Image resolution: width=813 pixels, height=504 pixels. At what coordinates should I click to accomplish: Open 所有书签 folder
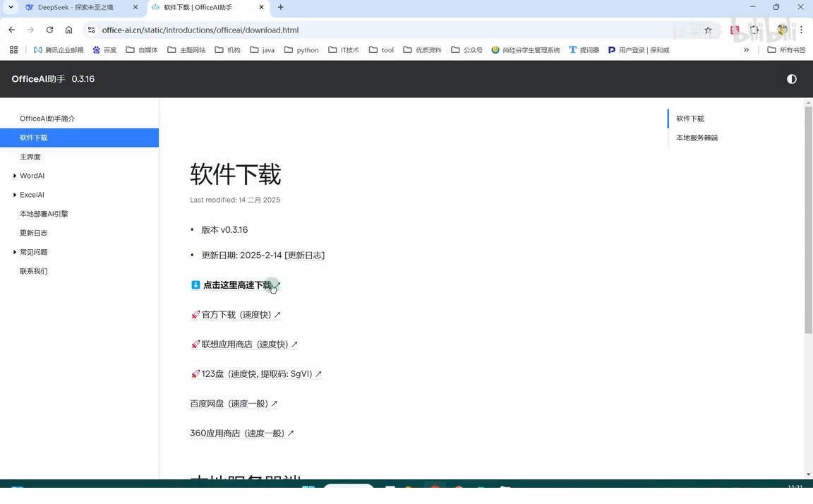pos(786,50)
